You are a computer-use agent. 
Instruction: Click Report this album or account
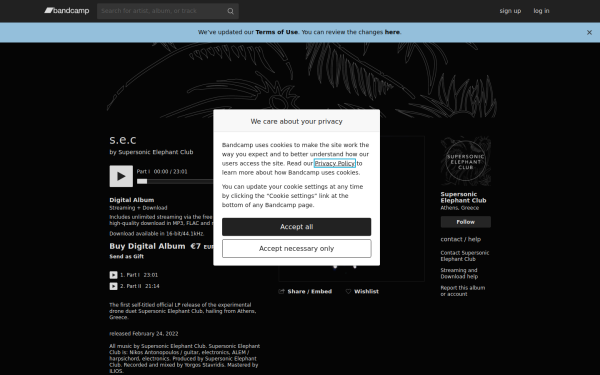point(463,291)
